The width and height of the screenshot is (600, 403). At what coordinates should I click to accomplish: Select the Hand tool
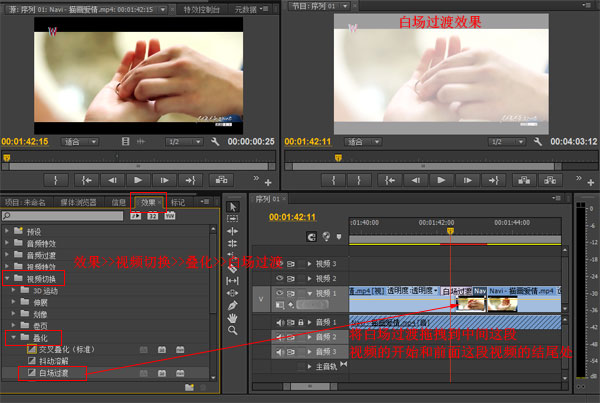click(233, 318)
